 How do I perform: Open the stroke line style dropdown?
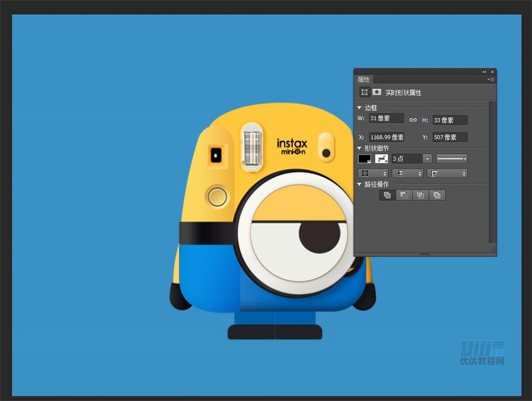[451, 159]
